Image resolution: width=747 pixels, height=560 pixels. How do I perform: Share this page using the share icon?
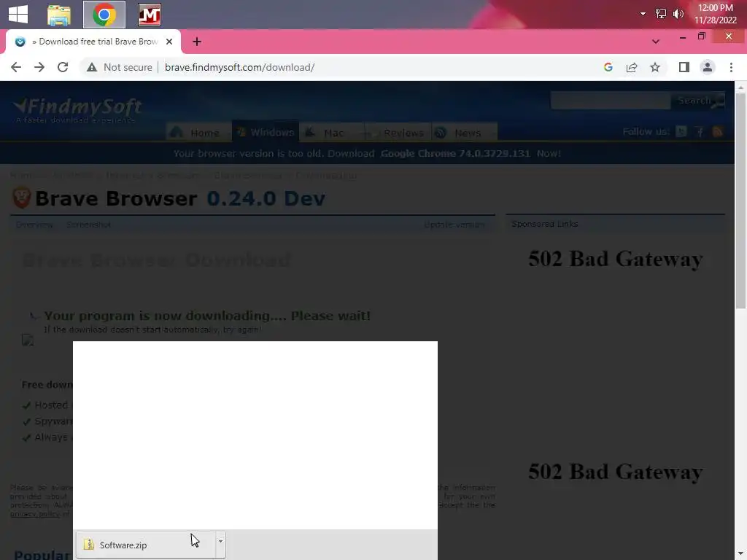[632, 67]
